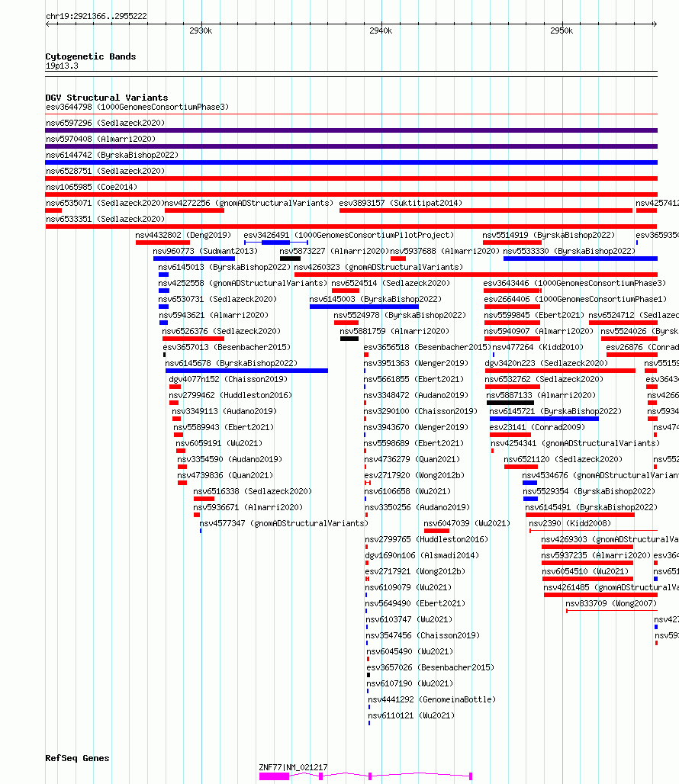Viewport: 679px width, 784px height.
Task: Click the first magenta ZNF77 exon block
Action: tap(274, 776)
